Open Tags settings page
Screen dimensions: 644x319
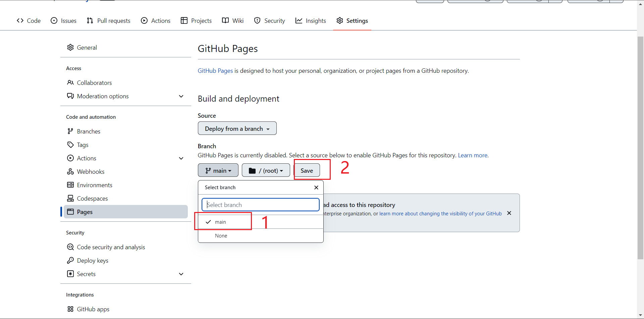(x=126, y=145)
